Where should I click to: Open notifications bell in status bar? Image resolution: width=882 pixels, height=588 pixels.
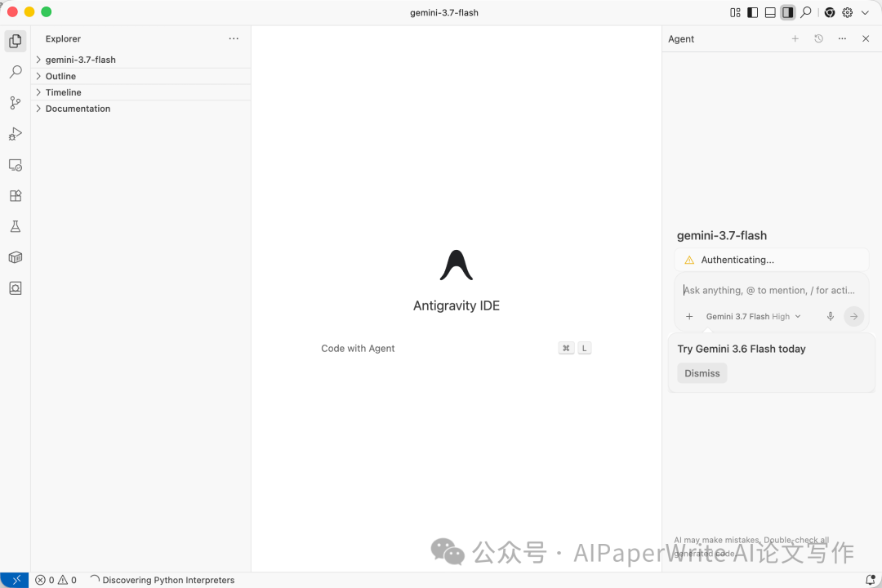pyautogui.click(x=871, y=580)
